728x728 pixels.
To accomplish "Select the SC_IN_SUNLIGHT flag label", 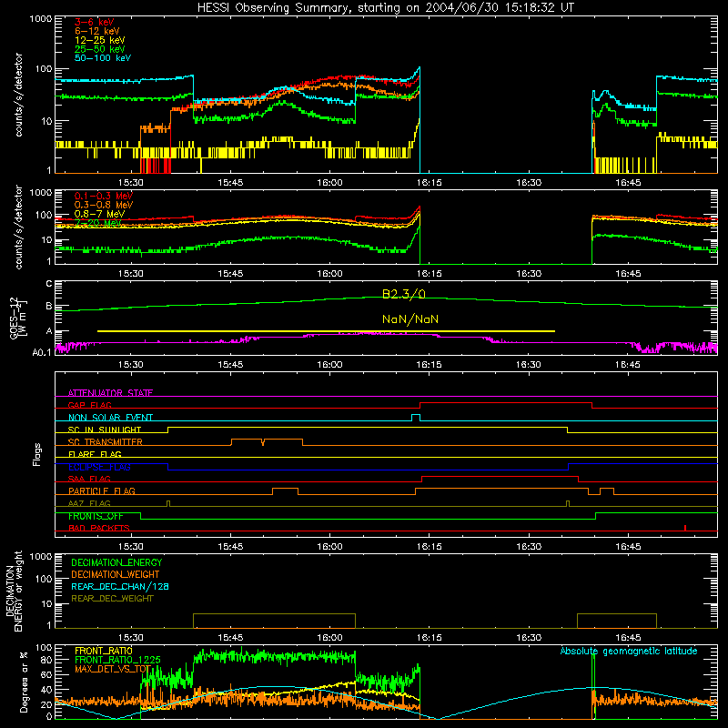I will click(105, 430).
